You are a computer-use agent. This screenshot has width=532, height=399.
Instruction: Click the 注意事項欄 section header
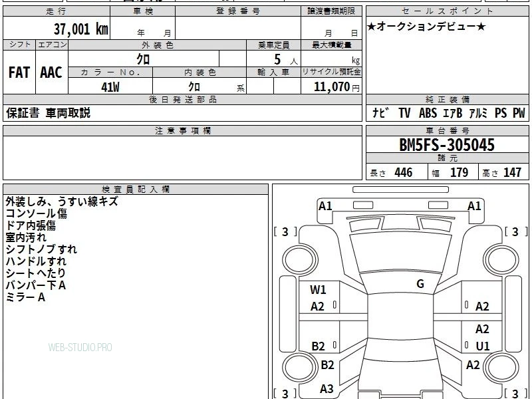pyautogui.click(x=182, y=131)
